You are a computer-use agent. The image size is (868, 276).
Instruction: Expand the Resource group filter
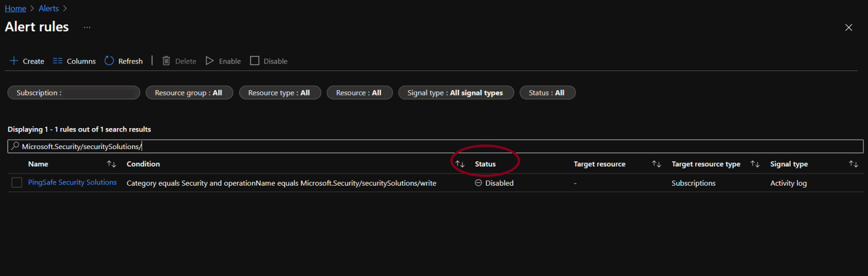pos(188,93)
